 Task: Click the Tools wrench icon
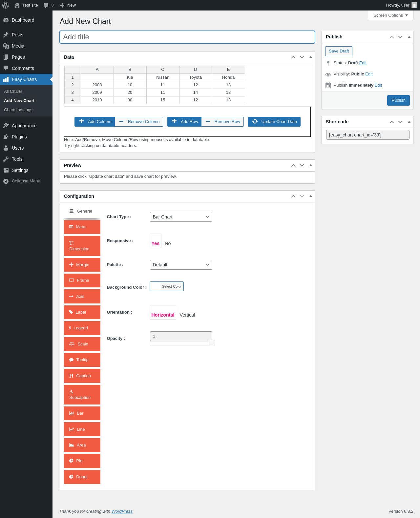tap(6, 159)
